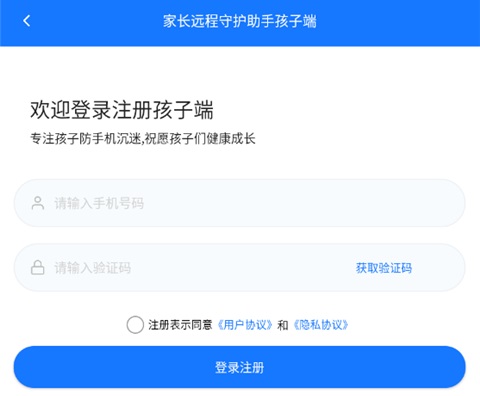Screen dimensions: 480x396
Task: Click the 欢迎登录注册孩子端 heading
Action: (x=122, y=109)
